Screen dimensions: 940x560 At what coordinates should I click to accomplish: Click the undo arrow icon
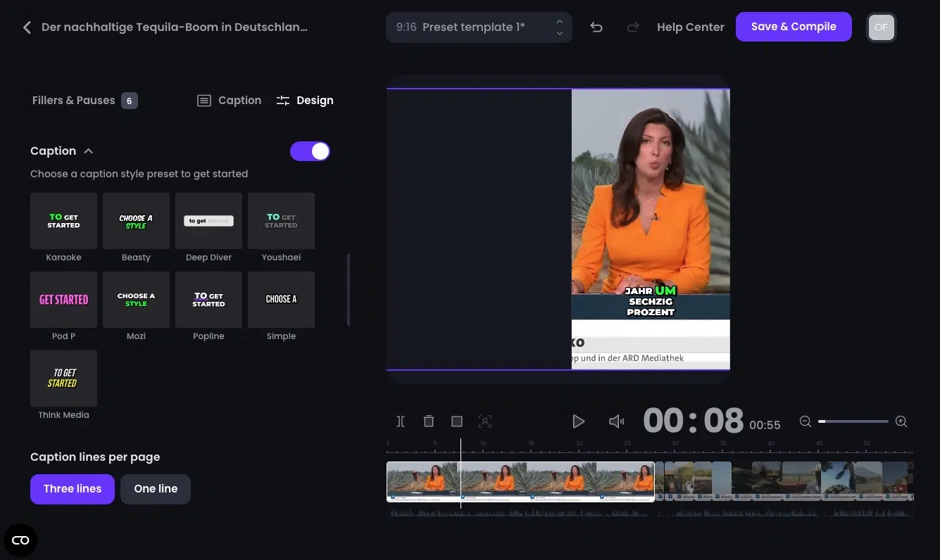[x=596, y=27]
